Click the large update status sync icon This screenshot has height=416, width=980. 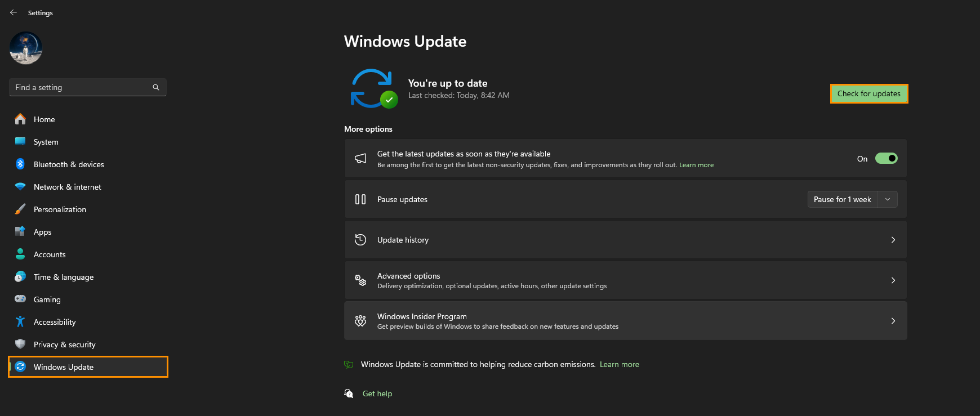pos(374,88)
